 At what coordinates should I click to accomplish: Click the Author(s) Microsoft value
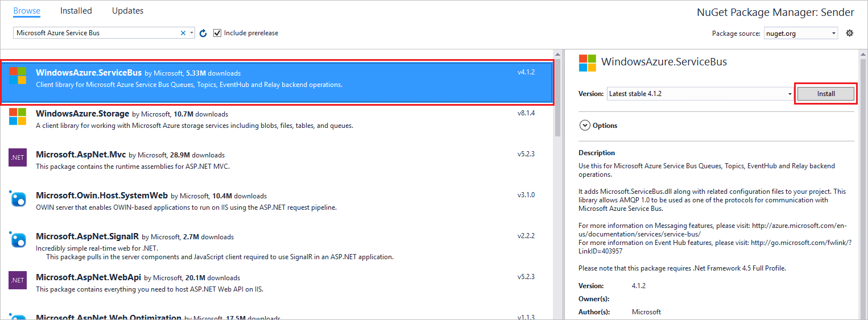646,312
